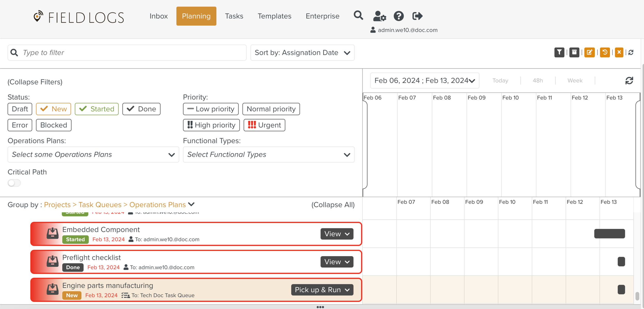Toggle the Critical Path switch

pyautogui.click(x=14, y=183)
